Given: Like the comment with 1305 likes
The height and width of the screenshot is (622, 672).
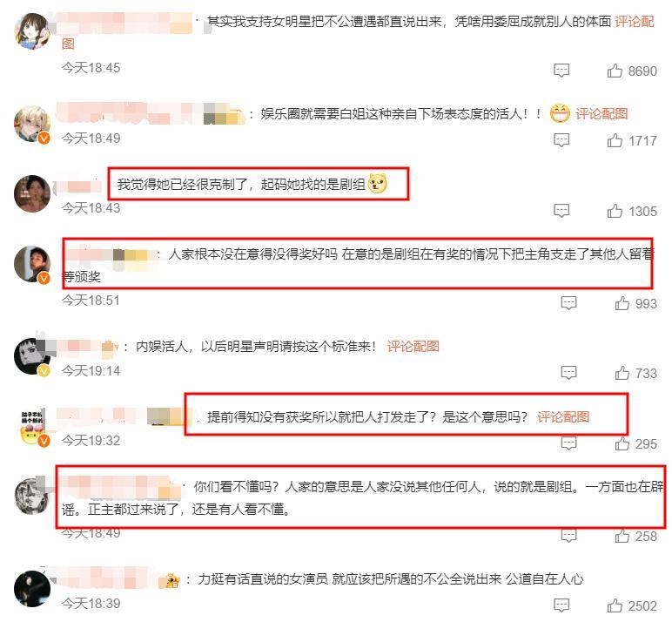Looking at the screenshot, I should pyautogui.click(x=615, y=211).
